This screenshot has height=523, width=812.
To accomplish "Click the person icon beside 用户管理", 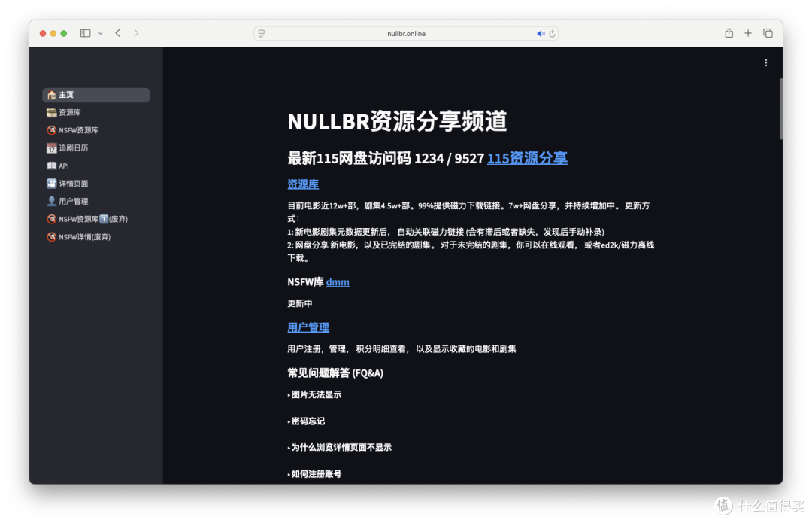I will pyautogui.click(x=51, y=201).
